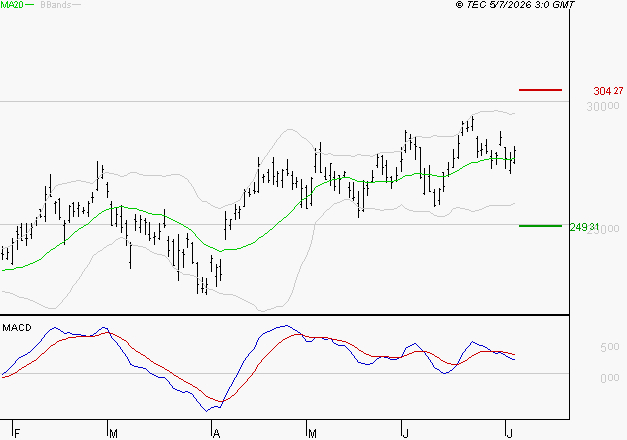This screenshot has height=440, width=627.
Task: Click the green support level line marker
Action: pos(540,226)
